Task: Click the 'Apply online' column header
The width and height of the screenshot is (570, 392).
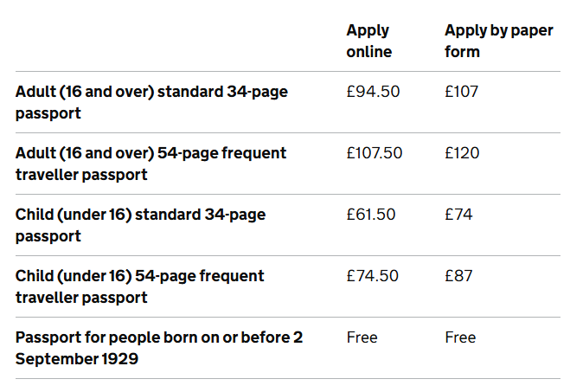Action: (x=369, y=41)
